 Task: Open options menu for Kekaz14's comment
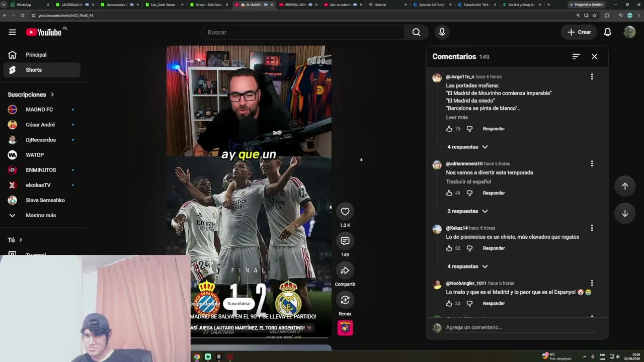[x=592, y=228]
